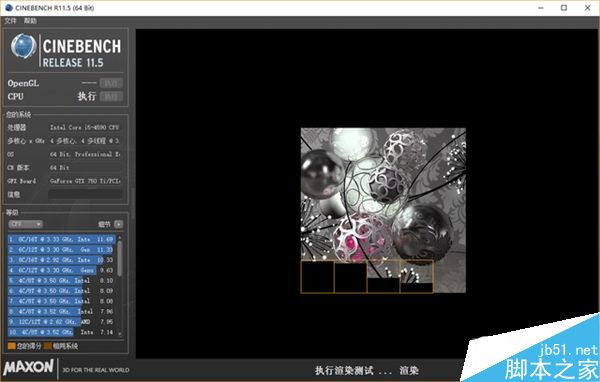This screenshot has width=600, height=382.
Task: Click the brown 相同系统 legend swatch
Action: (47, 346)
